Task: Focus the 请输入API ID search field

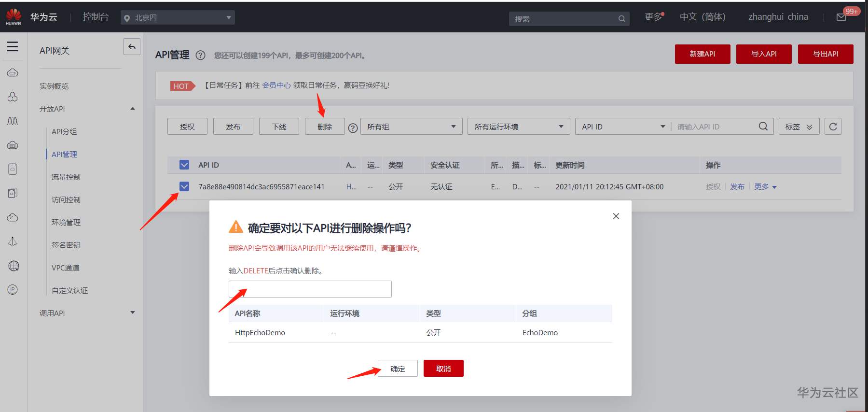Action: [714, 127]
